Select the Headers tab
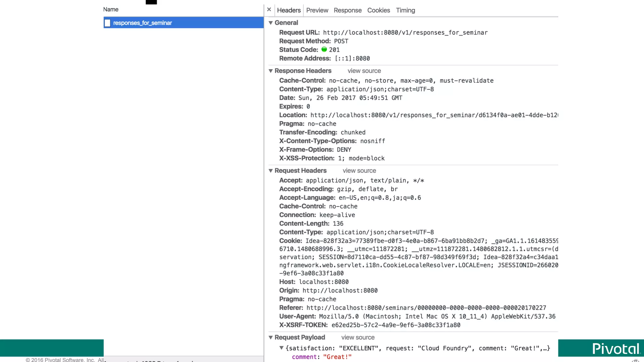Image resolution: width=644 pixels, height=362 pixels. 289,10
